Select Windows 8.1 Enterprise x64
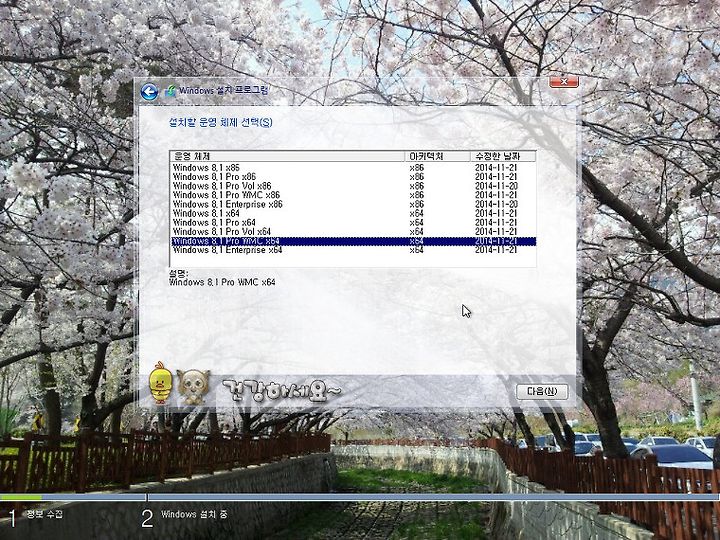This screenshot has width=720, height=540. point(353,250)
